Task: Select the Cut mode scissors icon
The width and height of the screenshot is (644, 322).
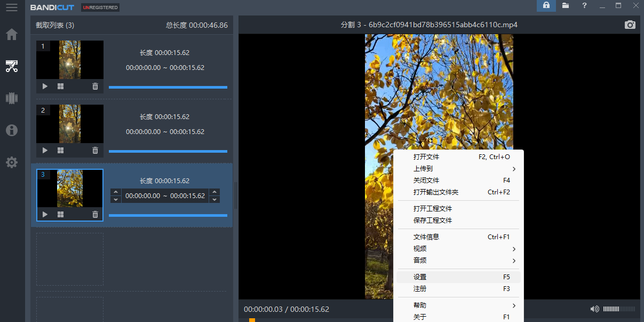Action: click(12, 66)
